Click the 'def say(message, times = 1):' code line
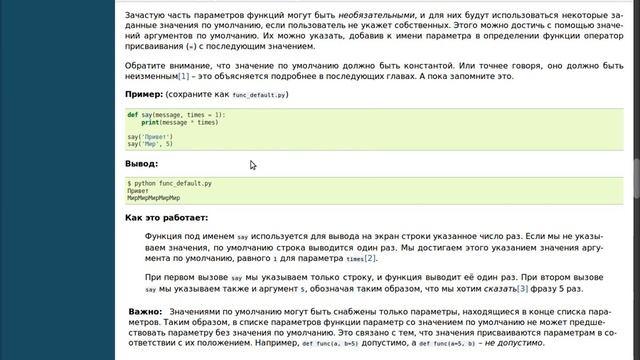 click(x=176, y=115)
